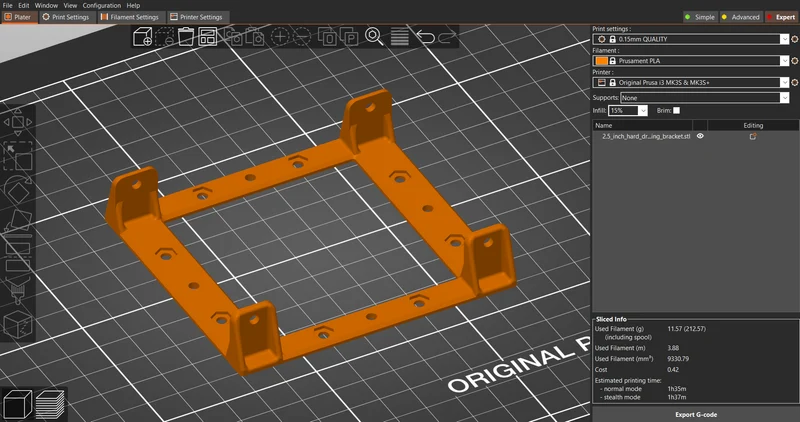Switch to the Filament Settings tab
Viewport: 800px width, 422px height.
(131, 17)
